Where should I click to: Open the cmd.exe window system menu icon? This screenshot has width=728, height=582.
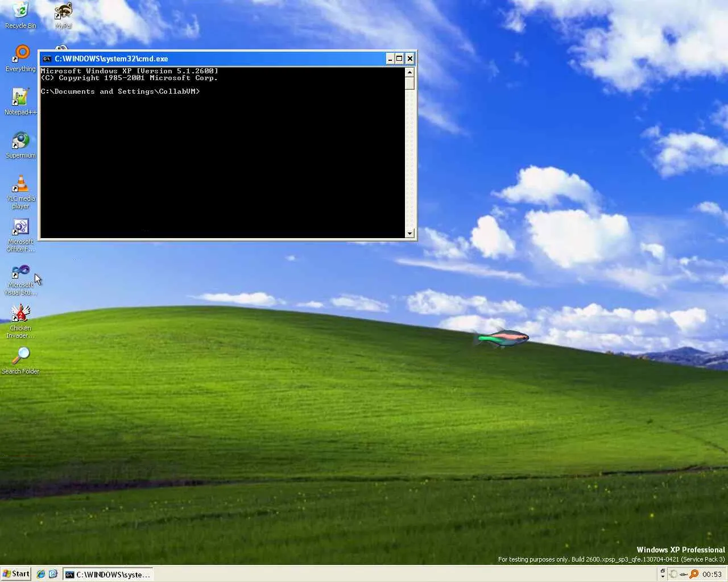[x=47, y=59]
